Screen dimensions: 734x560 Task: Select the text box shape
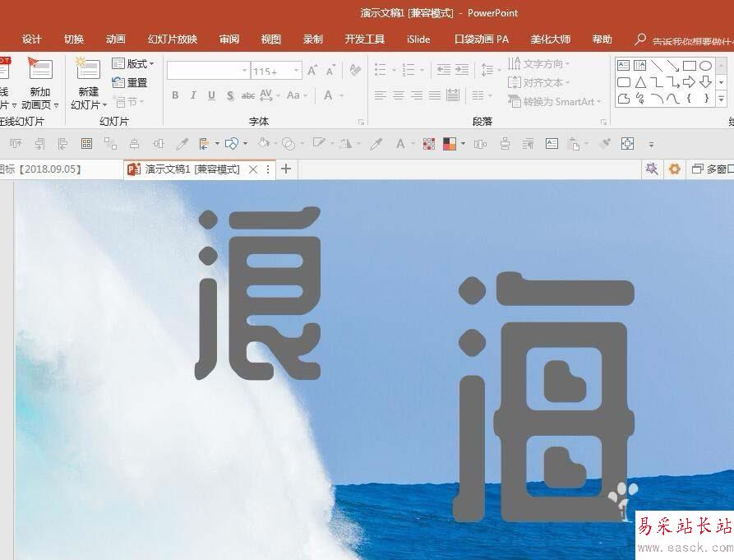pyautogui.click(x=623, y=66)
